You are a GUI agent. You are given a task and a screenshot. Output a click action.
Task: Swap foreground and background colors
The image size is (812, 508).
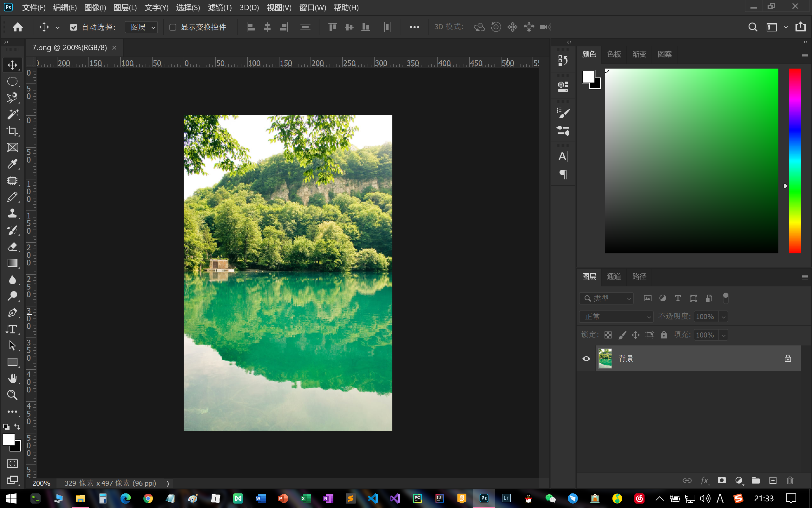[17, 427]
